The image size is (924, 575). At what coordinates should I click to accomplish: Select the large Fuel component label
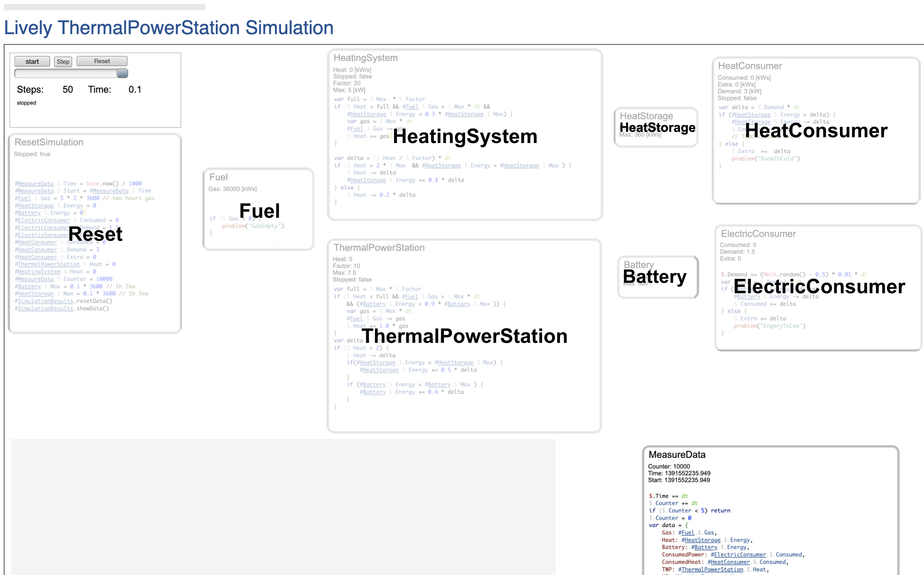260,211
